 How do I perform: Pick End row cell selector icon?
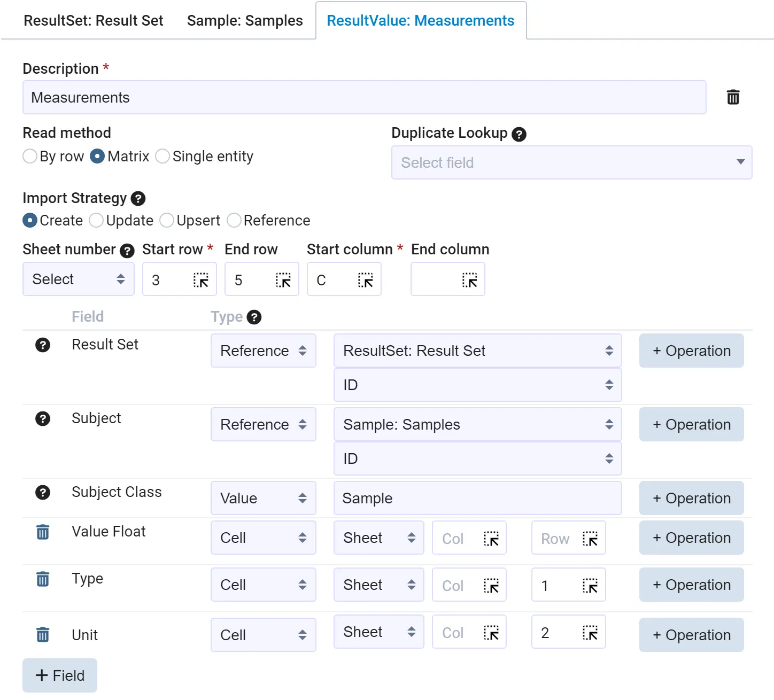283,280
